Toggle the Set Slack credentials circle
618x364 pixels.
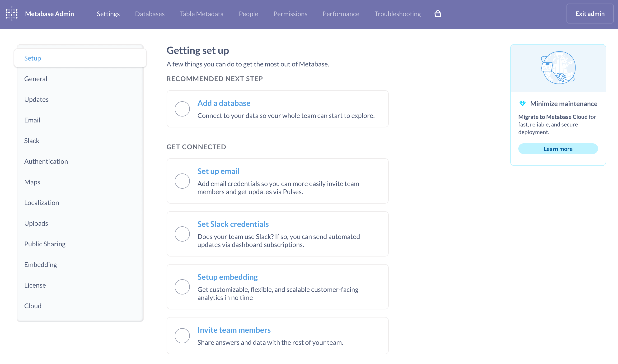[x=182, y=234]
